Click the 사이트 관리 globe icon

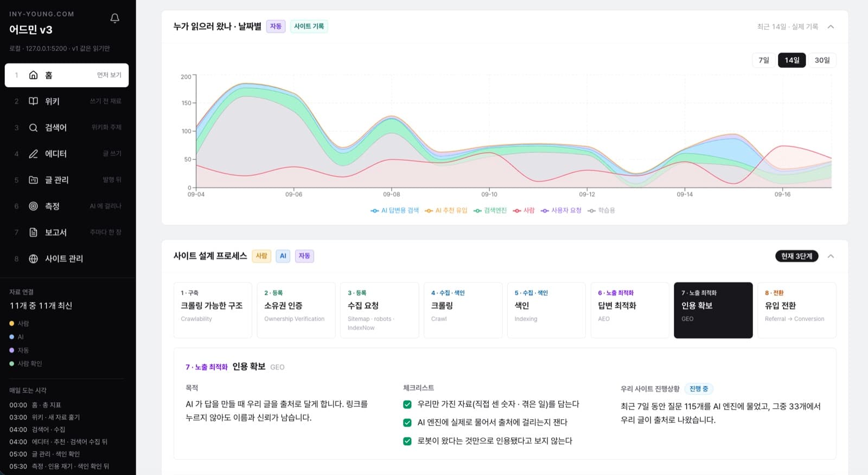[33, 259]
